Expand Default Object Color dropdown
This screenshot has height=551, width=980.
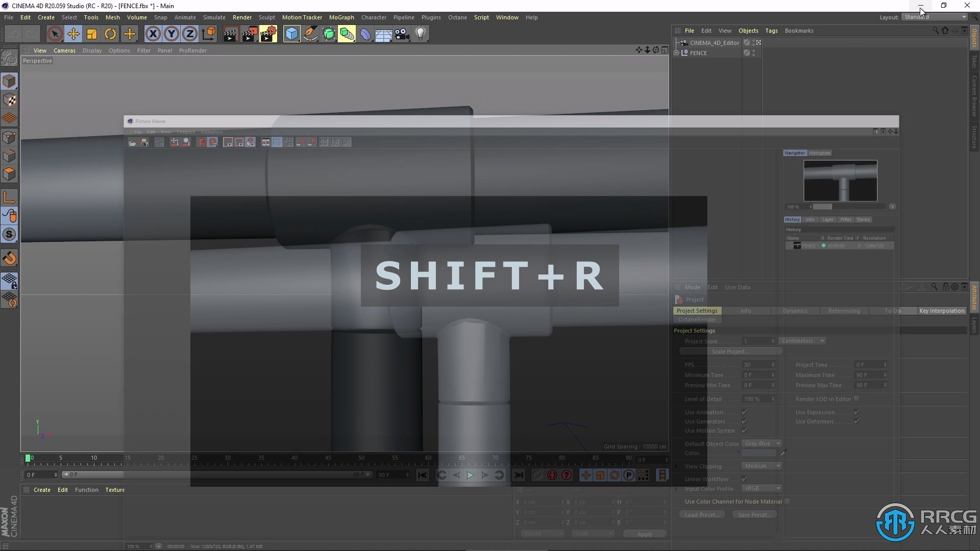[x=778, y=443]
